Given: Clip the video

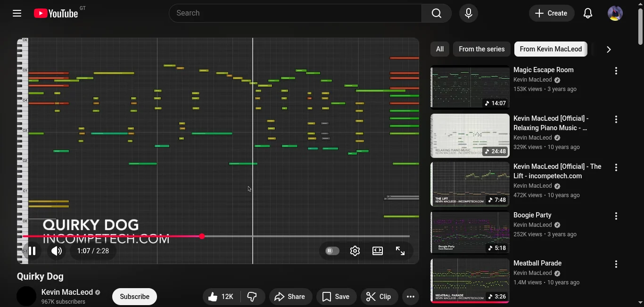Looking at the screenshot, I should 379,297.
